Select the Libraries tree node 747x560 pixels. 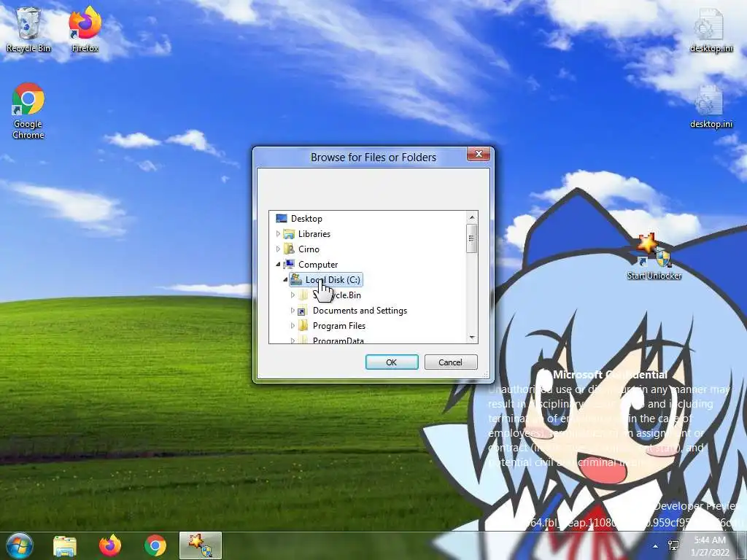coord(314,234)
